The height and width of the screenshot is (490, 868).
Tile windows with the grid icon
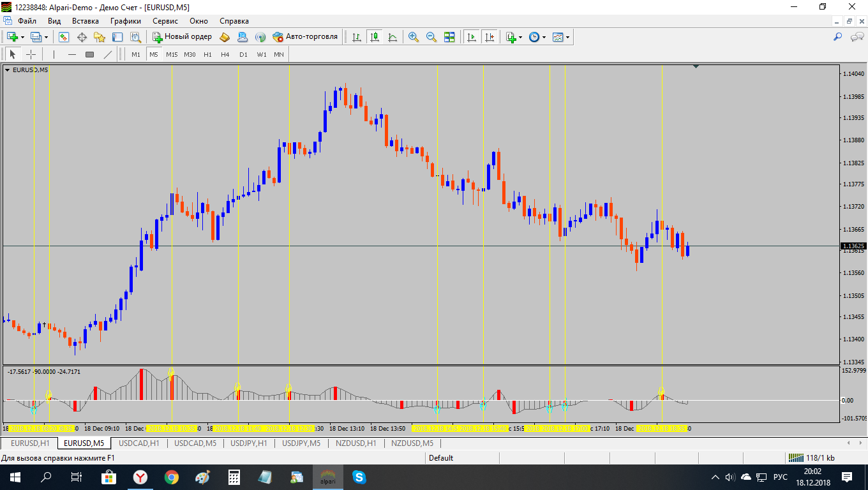pyautogui.click(x=449, y=37)
